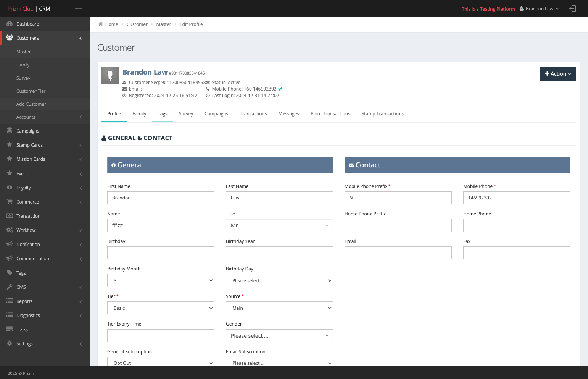
Task: Click the Transaction money icon
Action: [10, 216]
